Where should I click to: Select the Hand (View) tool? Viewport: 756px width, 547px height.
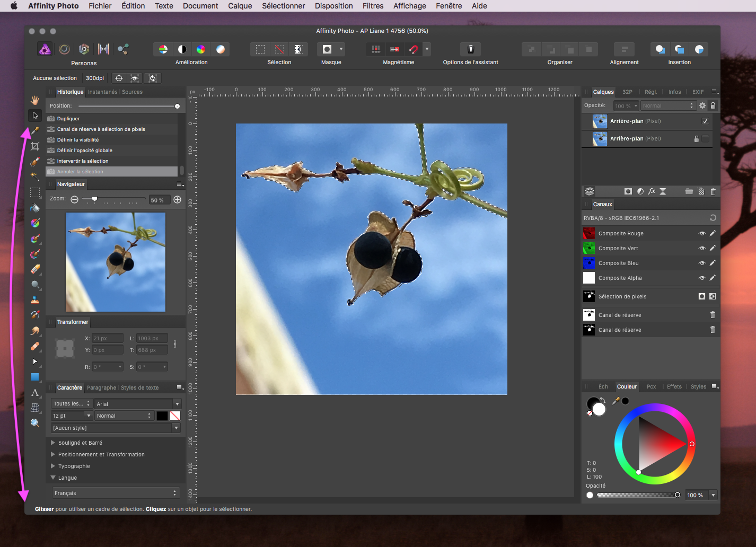pos(35,100)
